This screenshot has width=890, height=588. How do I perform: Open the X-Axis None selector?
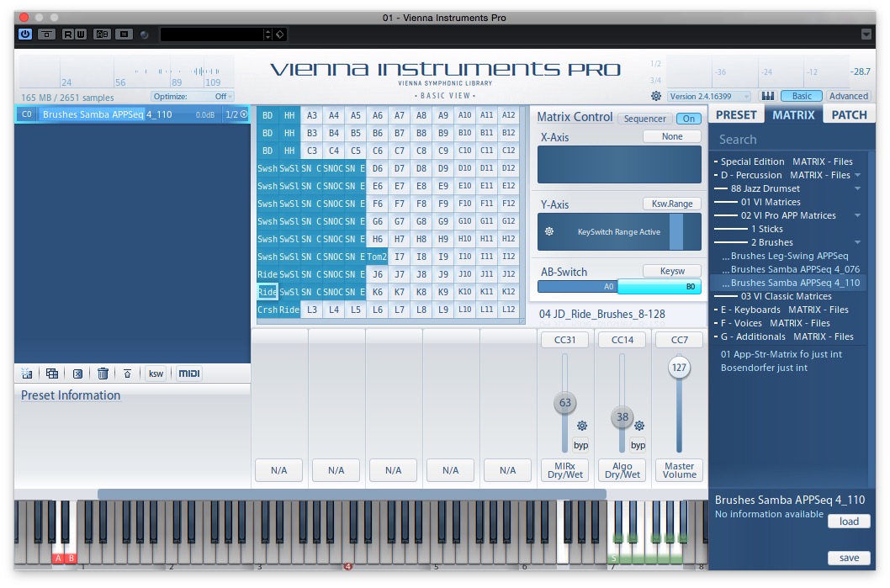click(x=672, y=136)
